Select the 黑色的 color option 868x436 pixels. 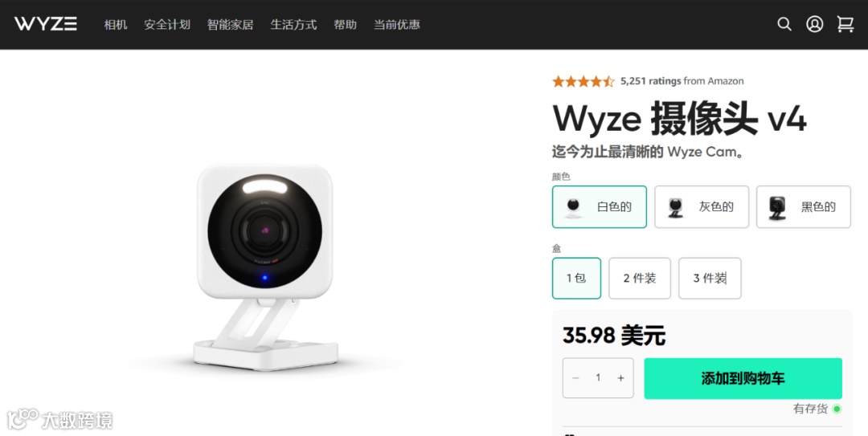803,207
